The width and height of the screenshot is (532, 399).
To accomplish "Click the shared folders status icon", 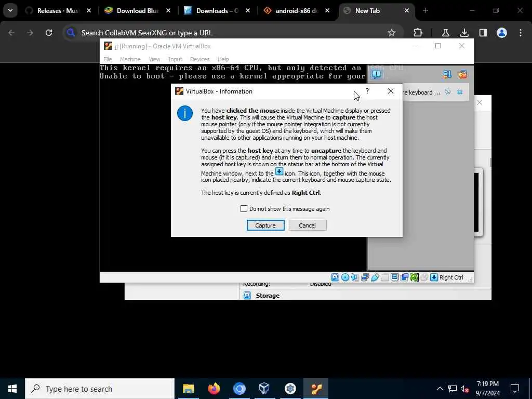I will 385,277.
